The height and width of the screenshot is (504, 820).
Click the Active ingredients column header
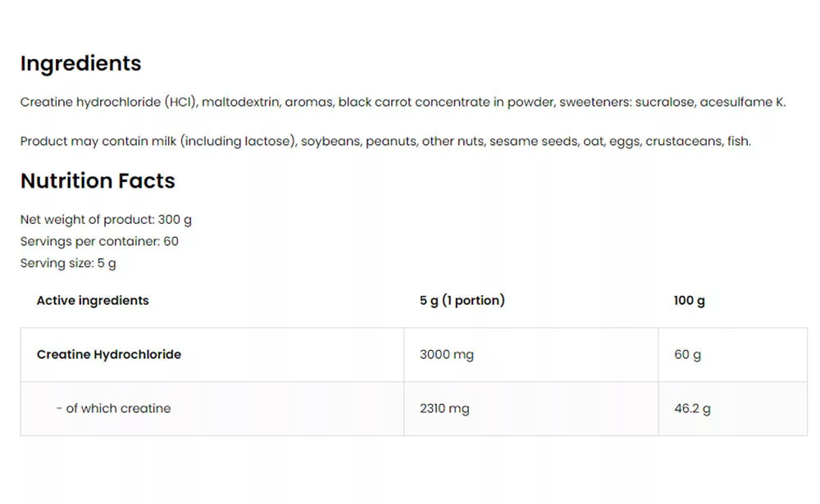(x=93, y=301)
